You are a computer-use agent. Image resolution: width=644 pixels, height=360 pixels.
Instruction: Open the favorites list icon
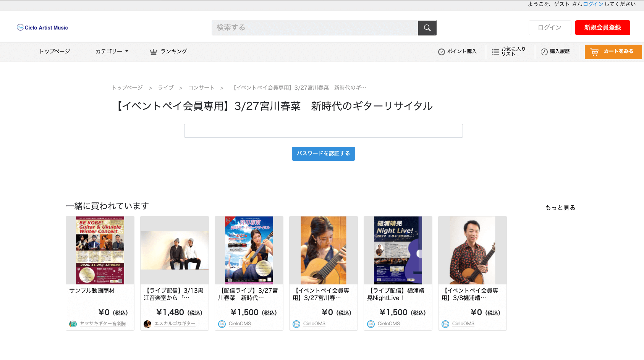pyautogui.click(x=495, y=52)
